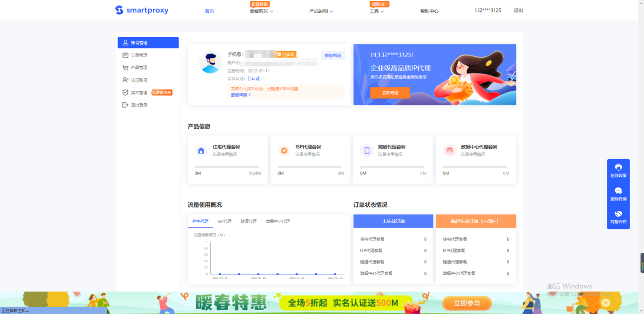The width and height of the screenshot is (644, 314).
Task: Click 立即参与 on the bottom banner
Action: click(466, 303)
